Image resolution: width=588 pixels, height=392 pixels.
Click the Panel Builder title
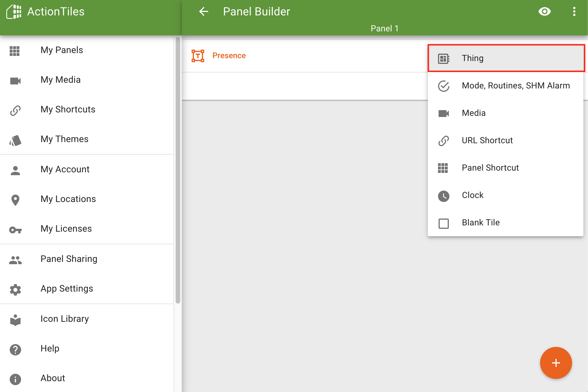pyautogui.click(x=256, y=12)
